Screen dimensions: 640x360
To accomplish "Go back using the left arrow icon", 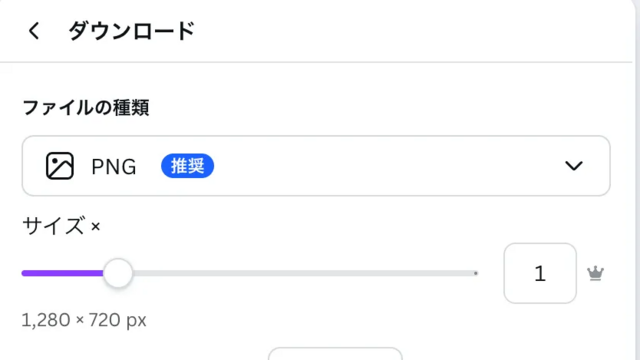I will [34, 31].
